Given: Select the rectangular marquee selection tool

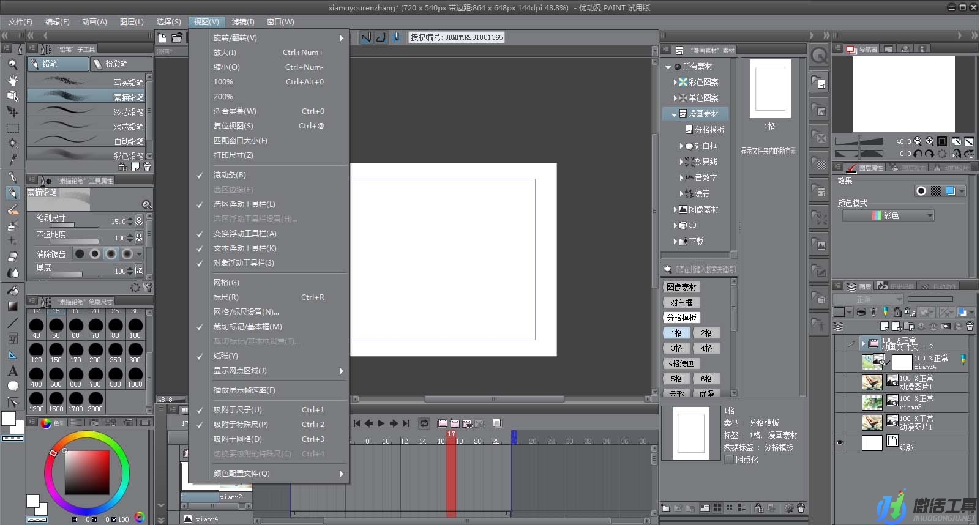Looking at the screenshot, I should pyautogui.click(x=12, y=128).
